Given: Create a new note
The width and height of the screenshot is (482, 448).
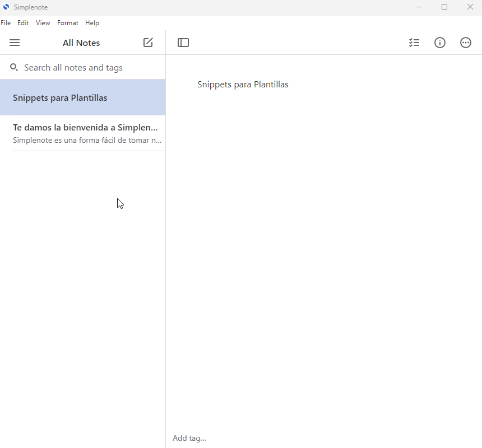Looking at the screenshot, I should (148, 43).
